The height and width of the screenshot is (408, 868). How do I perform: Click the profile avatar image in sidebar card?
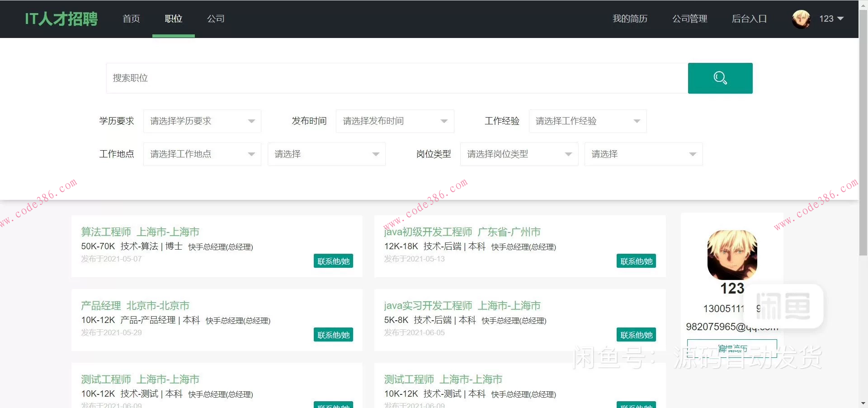click(732, 255)
